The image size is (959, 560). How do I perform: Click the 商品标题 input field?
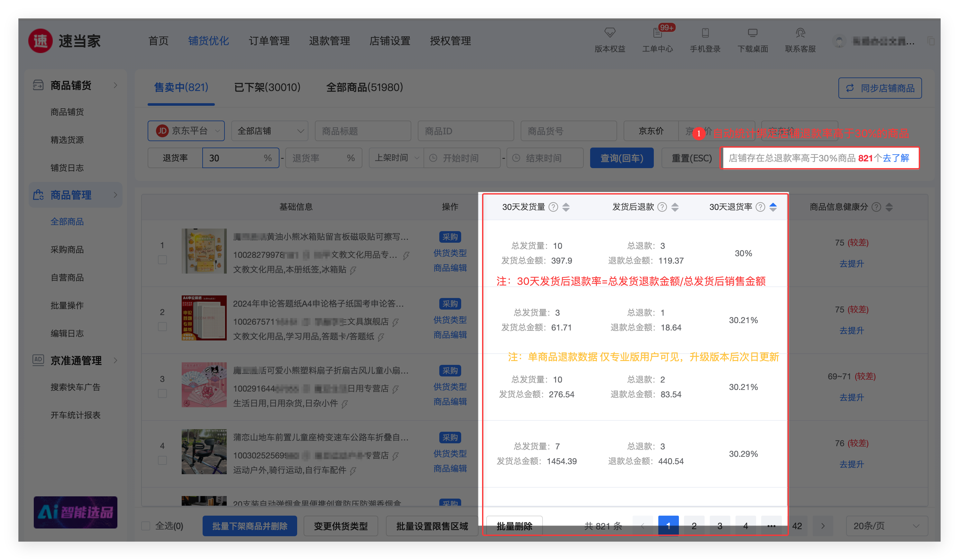coord(363,131)
